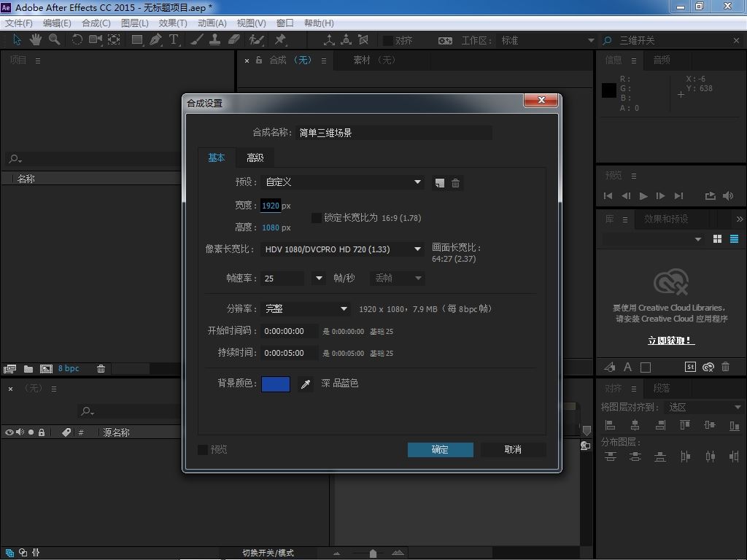Click the delete preset trash icon
The width and height of the screenshot is (747, 560).
(x=455, y=183)
